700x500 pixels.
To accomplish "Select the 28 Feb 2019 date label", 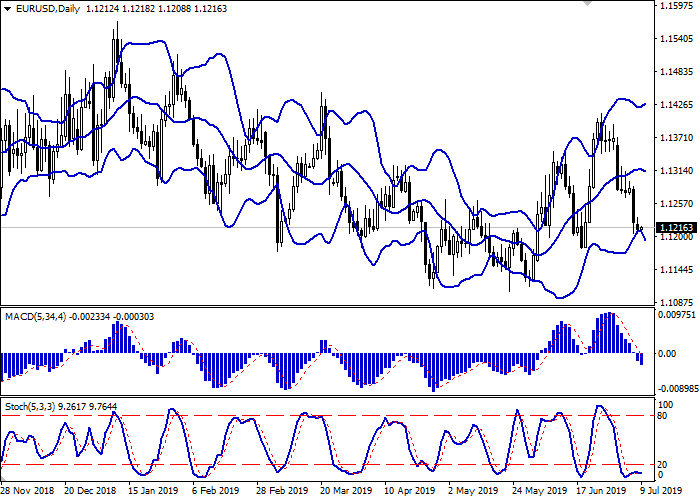I will (281, 491).
